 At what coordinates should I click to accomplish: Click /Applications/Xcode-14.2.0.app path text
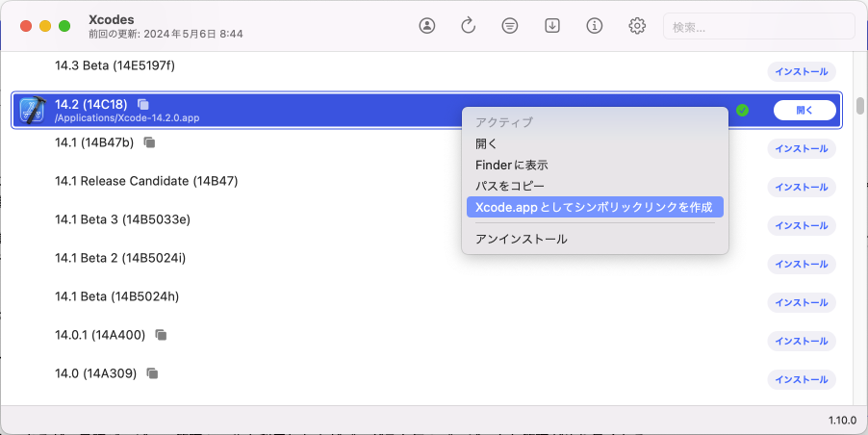[127, 117]
